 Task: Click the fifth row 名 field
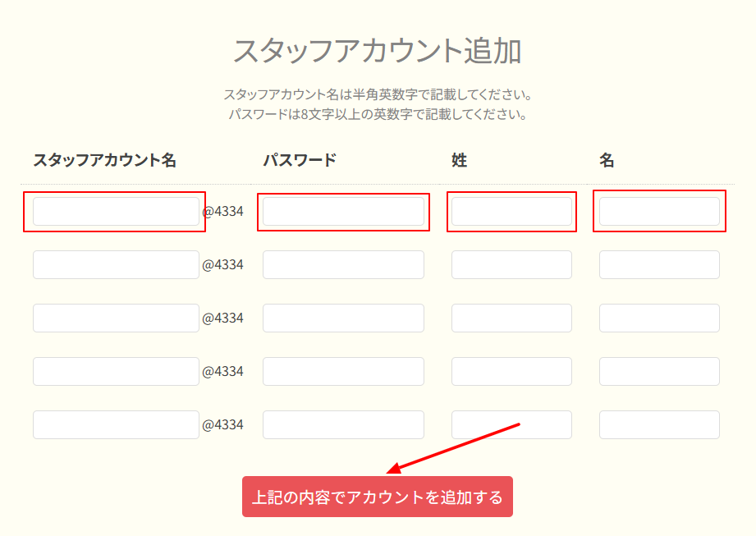(x=659, y=425)
